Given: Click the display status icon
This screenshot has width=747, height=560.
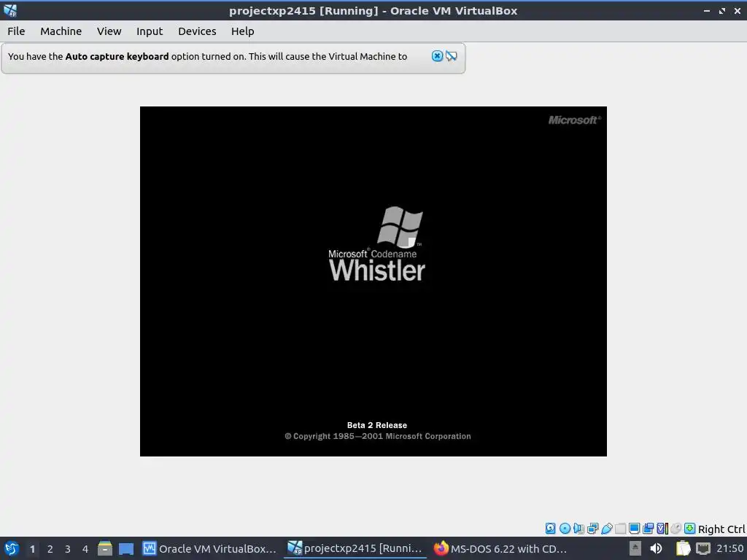Looking at the screenshot, I should point(634,528).
